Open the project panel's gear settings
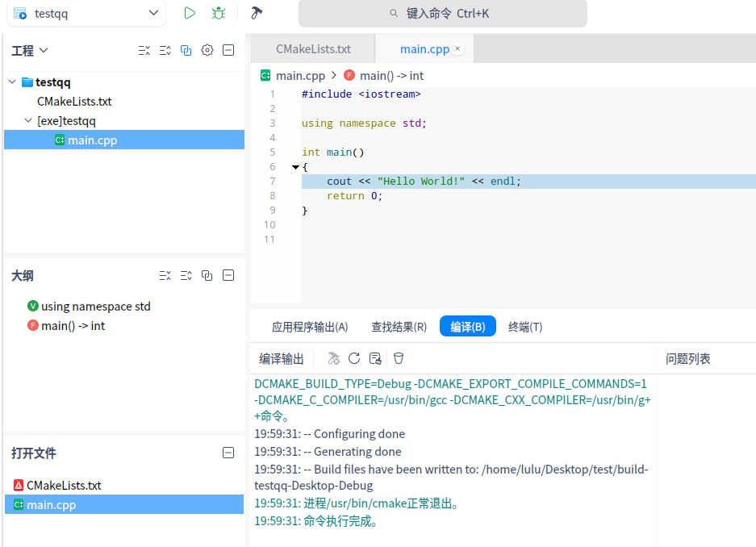This screenshot has height=547, width=756. (x=207, y=50)
